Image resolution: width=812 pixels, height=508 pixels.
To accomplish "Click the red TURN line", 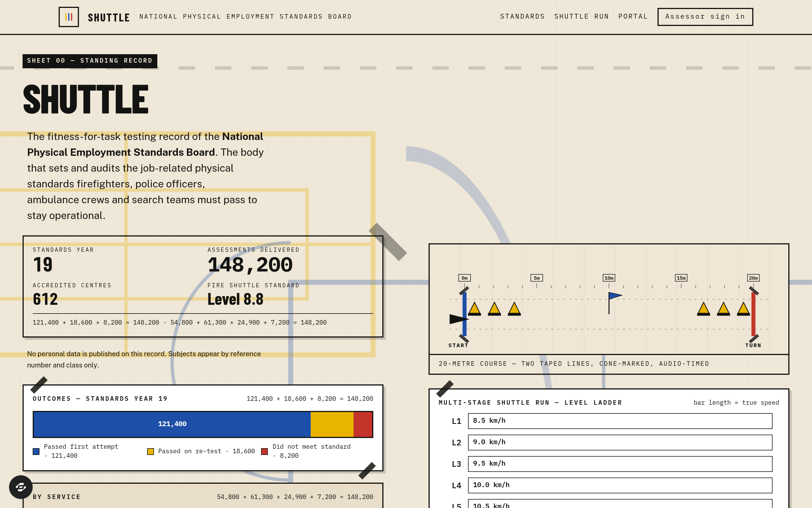I will 753,314.
